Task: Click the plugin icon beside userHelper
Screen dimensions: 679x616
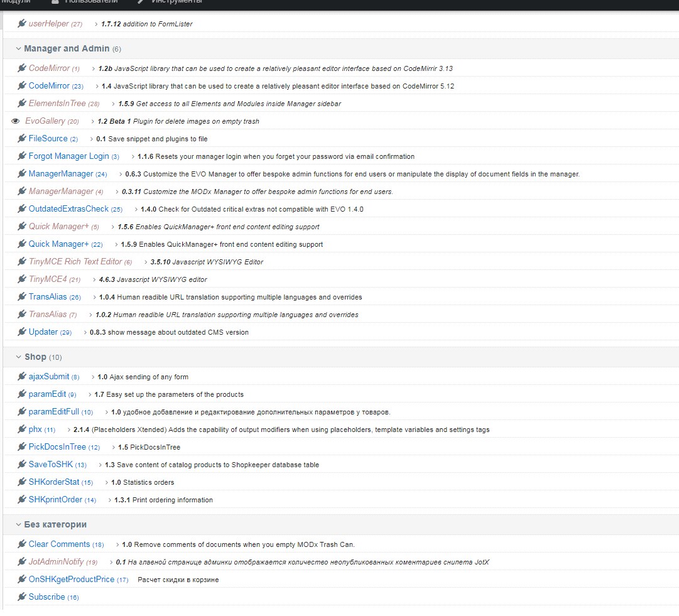Action: coord(21,23)
